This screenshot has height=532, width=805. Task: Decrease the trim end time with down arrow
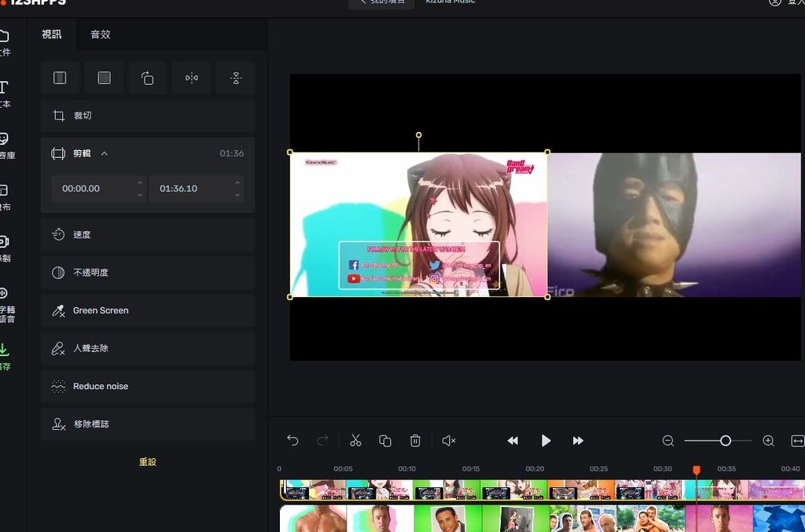237,195
